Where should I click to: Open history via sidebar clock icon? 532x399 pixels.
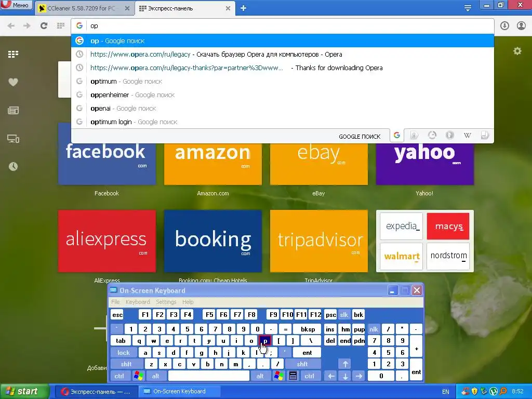tap(13, 166)
